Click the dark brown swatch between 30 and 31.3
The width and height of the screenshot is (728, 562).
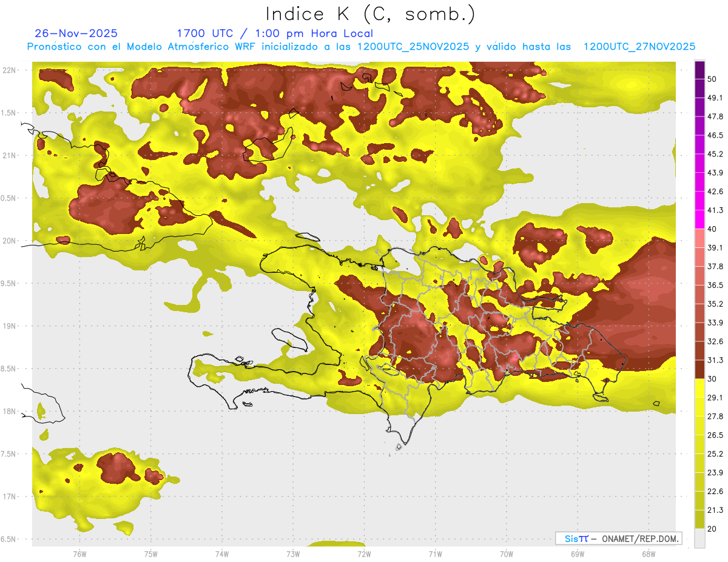click(x=699, y=369)
